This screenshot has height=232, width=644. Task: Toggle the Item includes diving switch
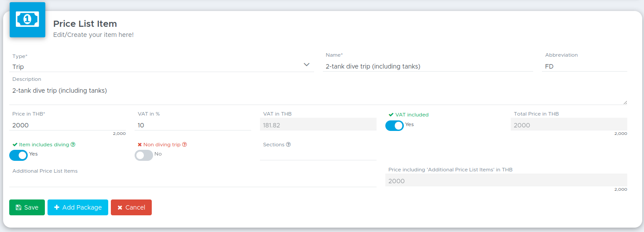coord(18,156)
